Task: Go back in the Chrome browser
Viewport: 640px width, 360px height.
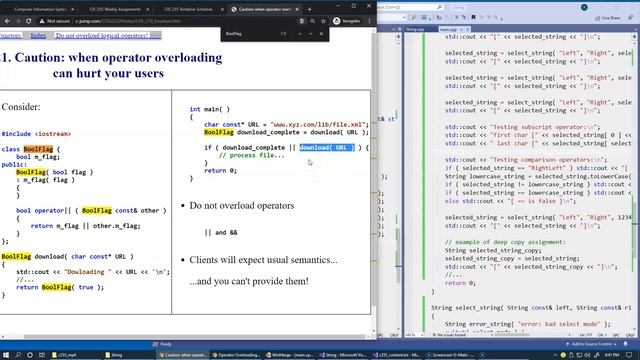Action: pyautogui.click(x=7, y=21)
